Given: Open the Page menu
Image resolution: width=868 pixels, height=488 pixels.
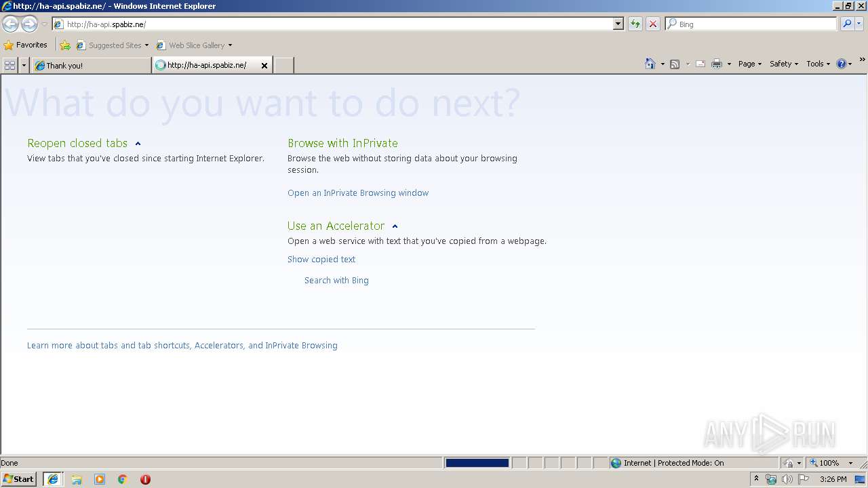Looking at the screenshot, I should 749,64.
